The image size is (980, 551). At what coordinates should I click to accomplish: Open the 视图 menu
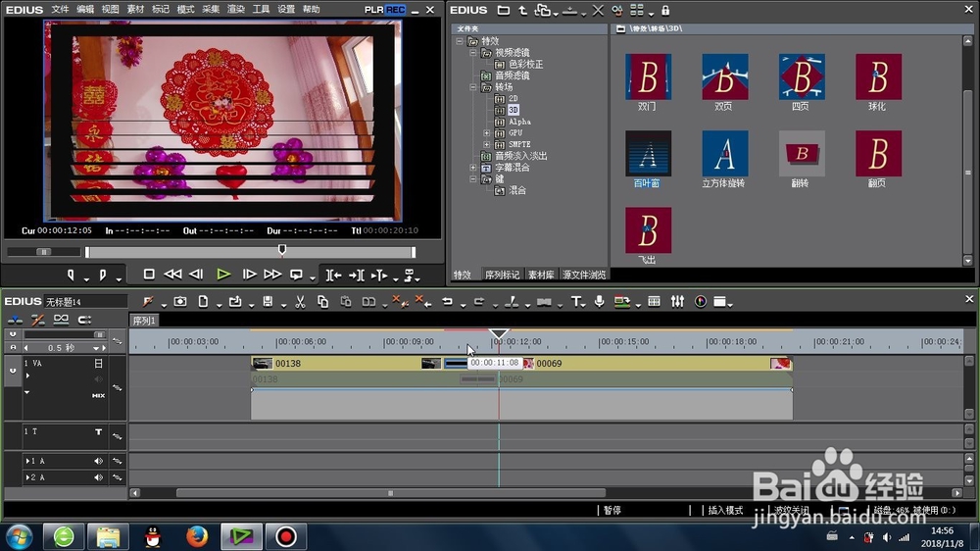[x=110, y=10]
